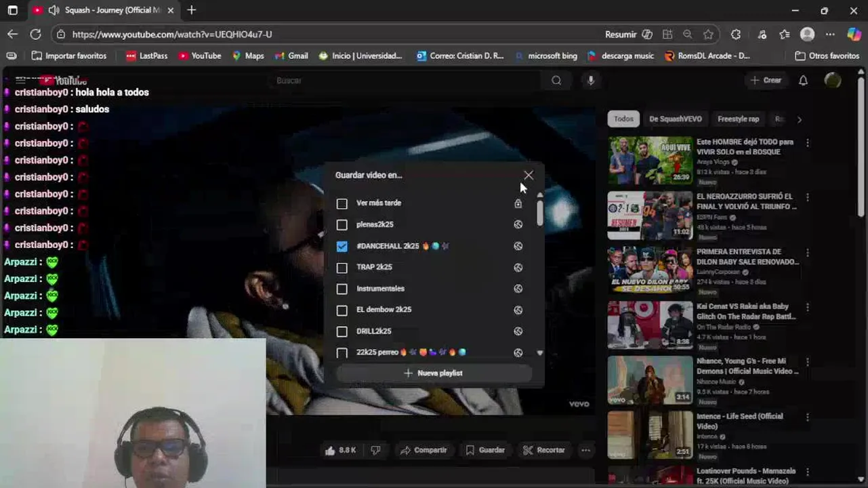
Task: Check the 'DRILL2k25' playlist checkbox
Action: coord(342,331)
